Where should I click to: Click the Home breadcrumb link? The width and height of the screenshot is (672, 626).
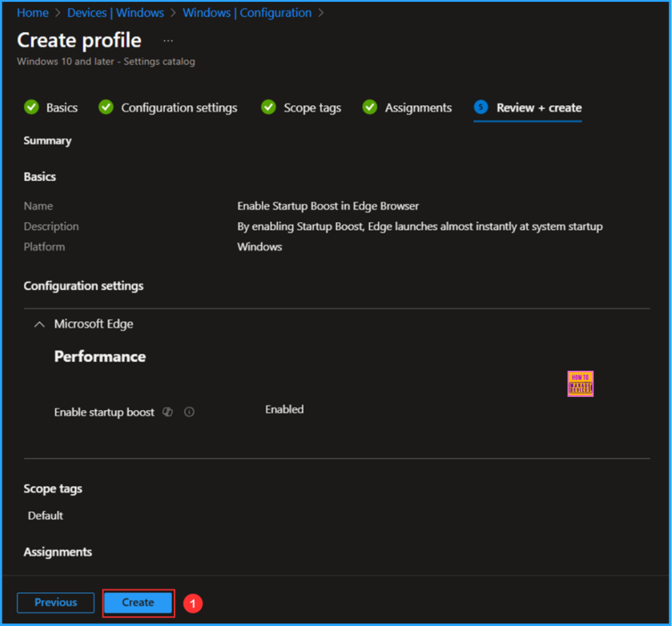coord(33,13)
